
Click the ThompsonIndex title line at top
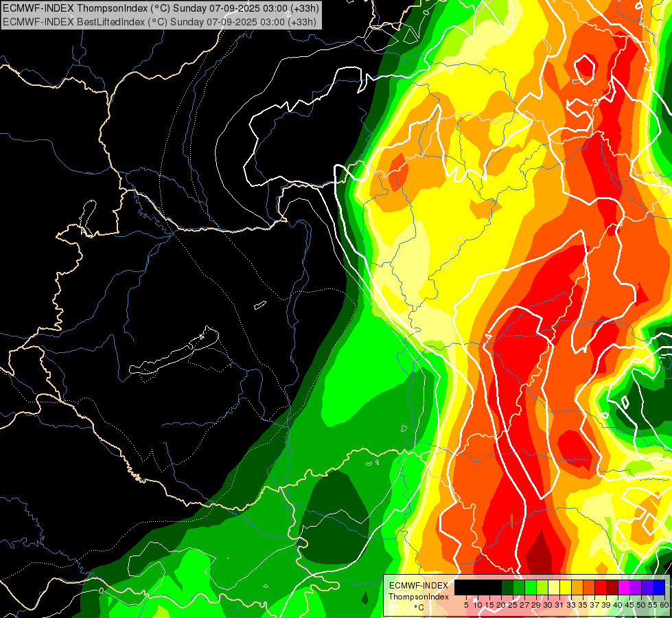(x=161, y=8)
